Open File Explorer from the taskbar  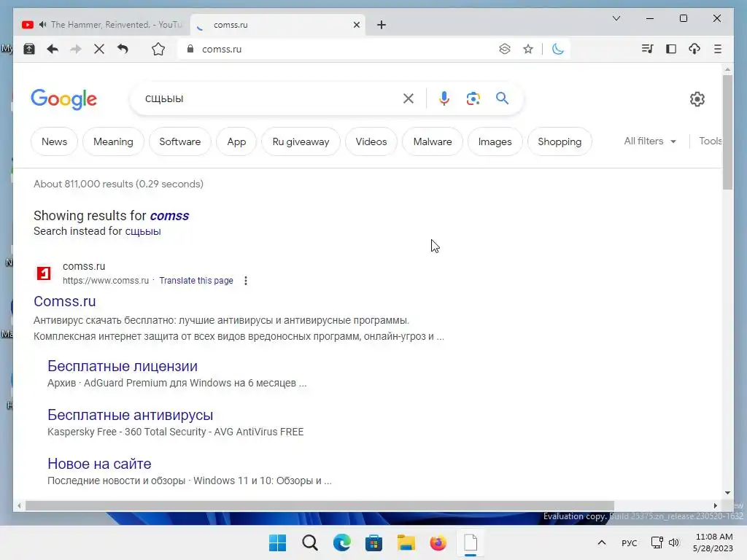pos(406,542)
